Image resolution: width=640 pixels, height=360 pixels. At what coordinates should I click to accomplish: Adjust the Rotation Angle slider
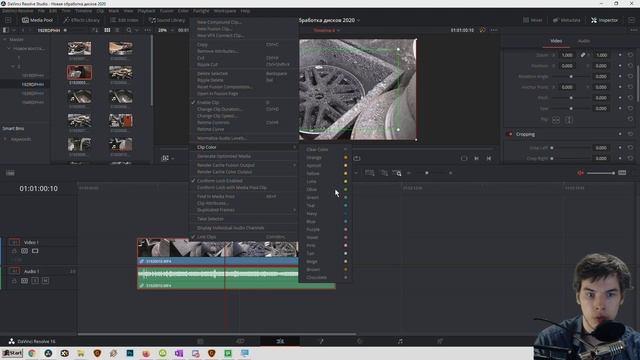(571, 76)
